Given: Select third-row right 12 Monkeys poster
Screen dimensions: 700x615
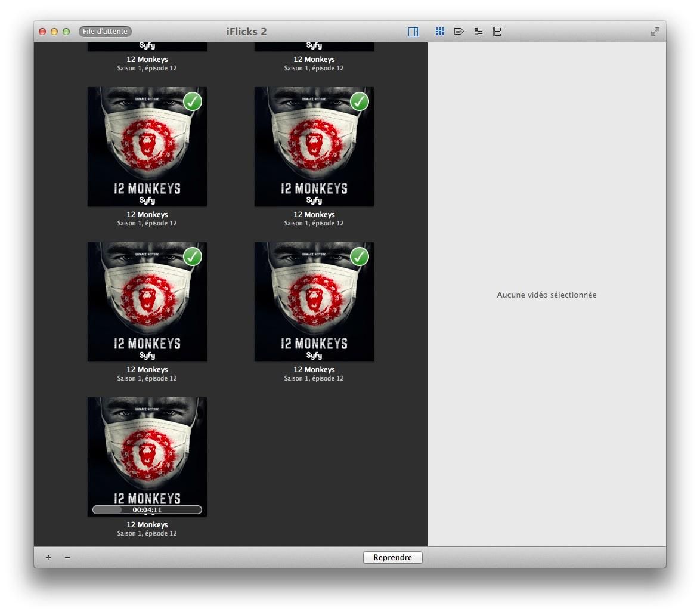Looking at the screenshot, I should [x=314, y=301].
